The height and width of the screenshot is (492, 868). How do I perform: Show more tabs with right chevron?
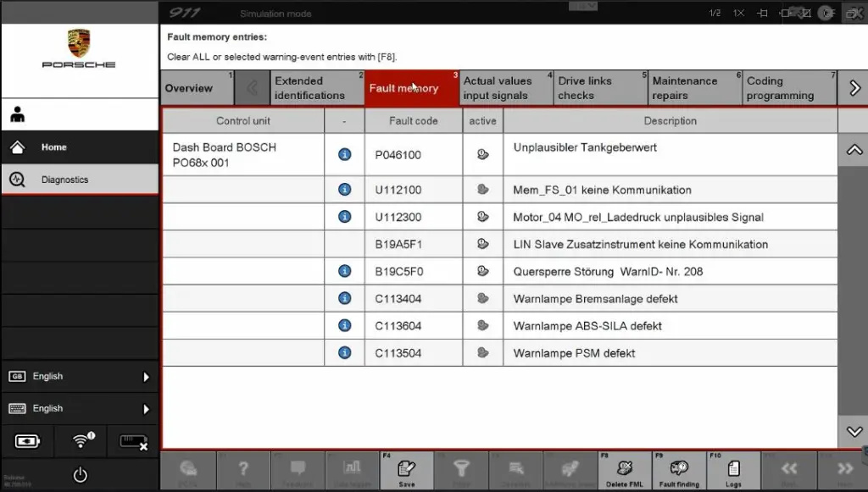[854, 88]
